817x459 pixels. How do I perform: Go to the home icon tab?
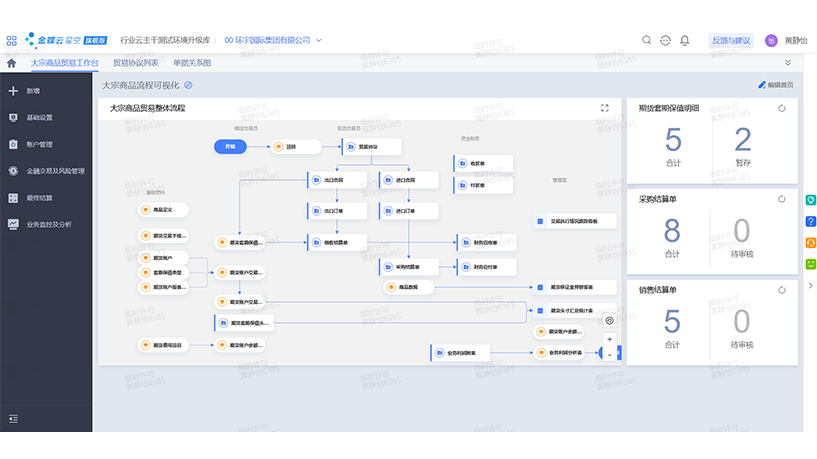pos(12,63)
